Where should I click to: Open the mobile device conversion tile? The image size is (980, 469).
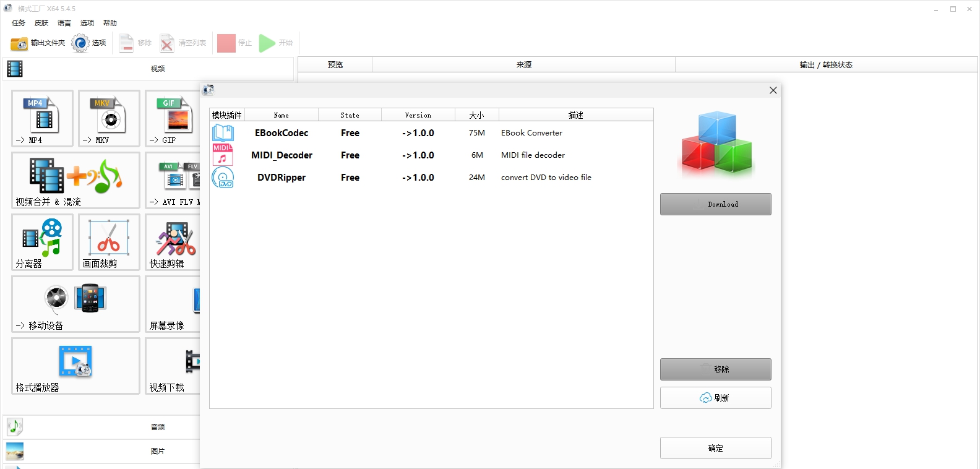click(75, 304)
